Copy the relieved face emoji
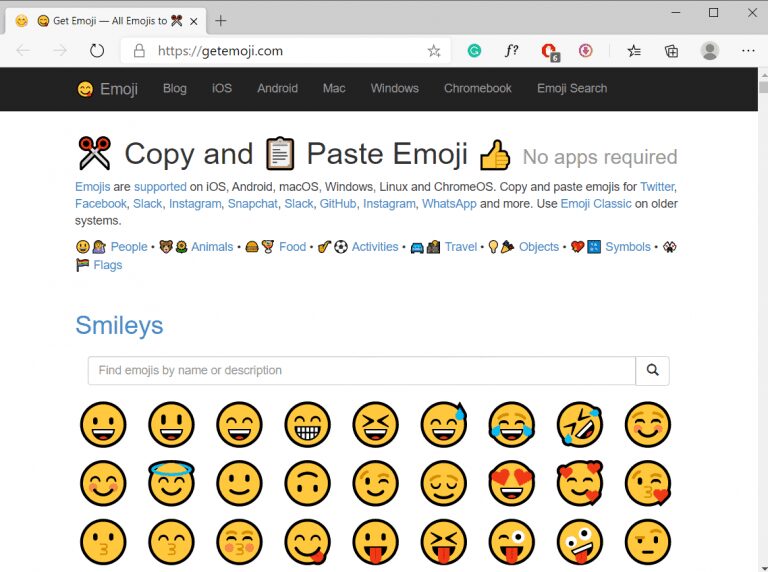This screenshot has height=572, width=768. [443, 483]
